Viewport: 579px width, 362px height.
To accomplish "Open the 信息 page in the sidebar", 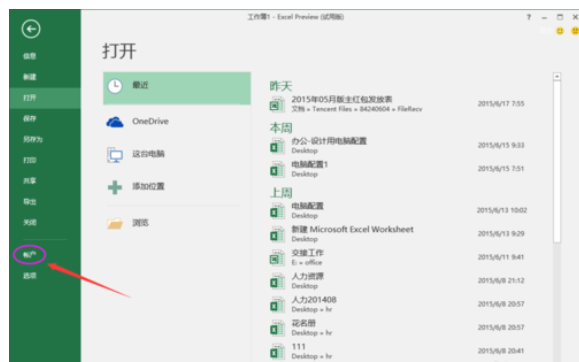I will pyautogui.click(x=30, y=56).
